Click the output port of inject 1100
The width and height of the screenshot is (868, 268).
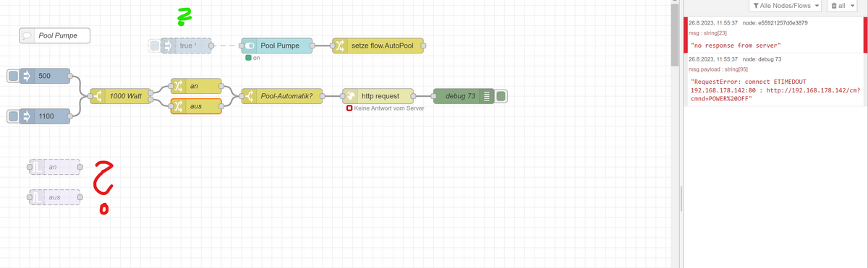click(x=71, y=116)
